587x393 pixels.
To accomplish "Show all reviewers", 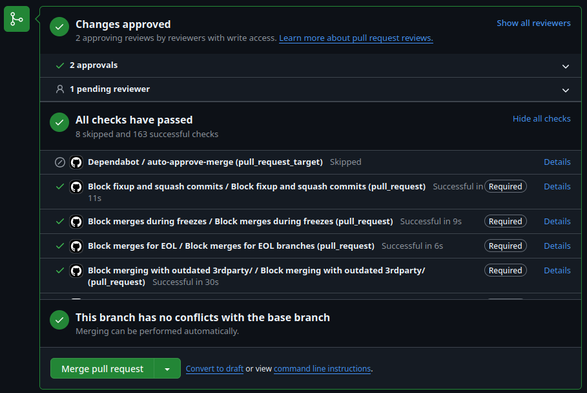I will click(x=533, y=23).
